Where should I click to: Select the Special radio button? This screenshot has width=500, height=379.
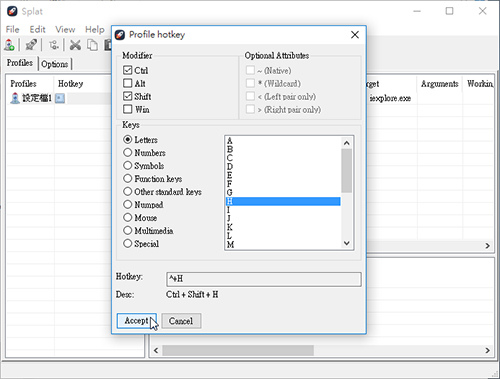(128, 243)
